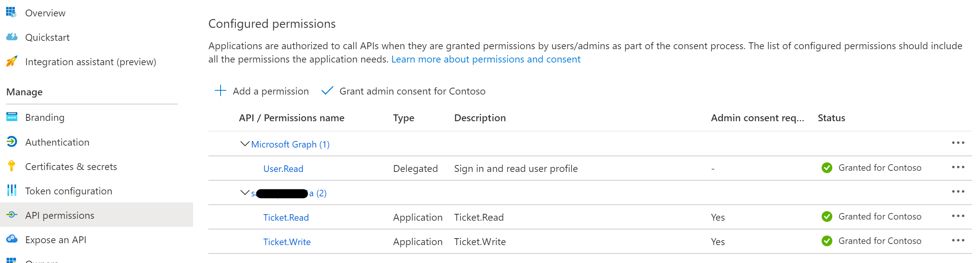Viewport: 980px width, 263px height.
Task: Collapse the Microsoft Graph permissions group
Action: pyautogui.click(x=245, y=144)
